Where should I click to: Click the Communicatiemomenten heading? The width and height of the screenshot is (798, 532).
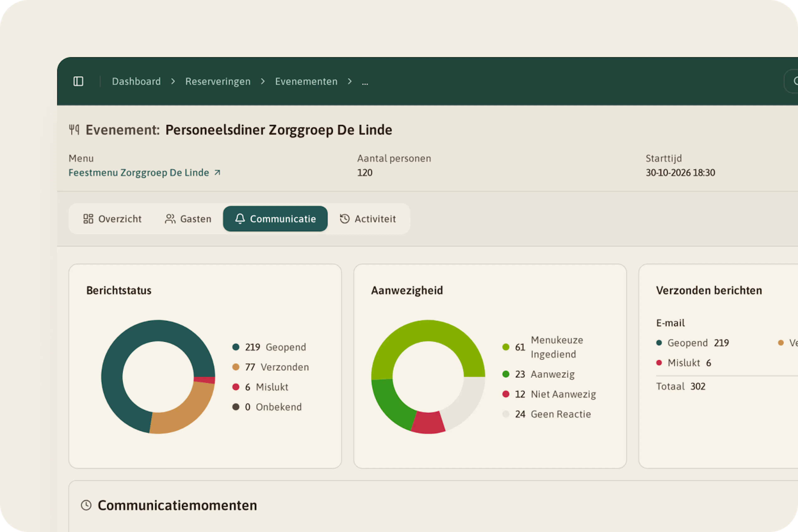[x=177, y=505]
